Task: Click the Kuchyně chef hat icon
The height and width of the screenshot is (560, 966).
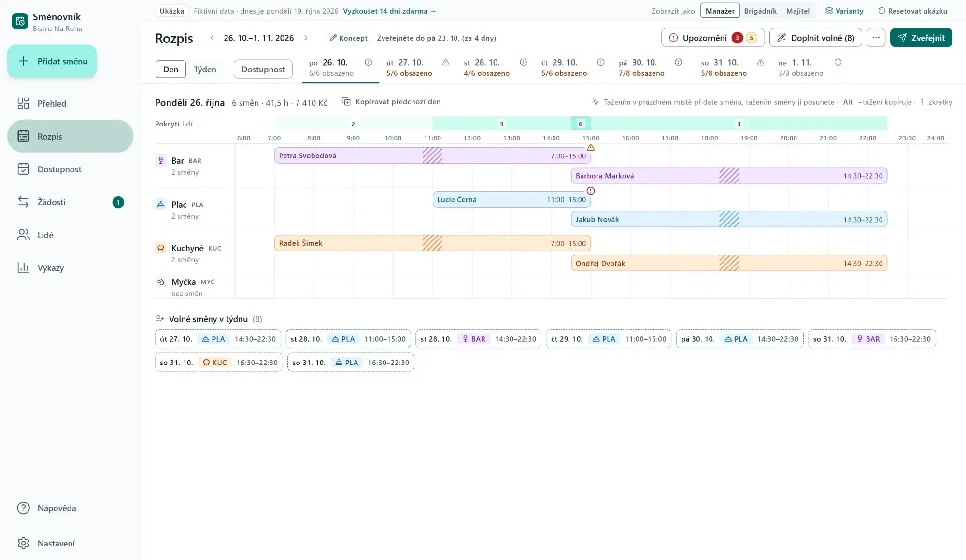Action: click(x=161, y=248)
